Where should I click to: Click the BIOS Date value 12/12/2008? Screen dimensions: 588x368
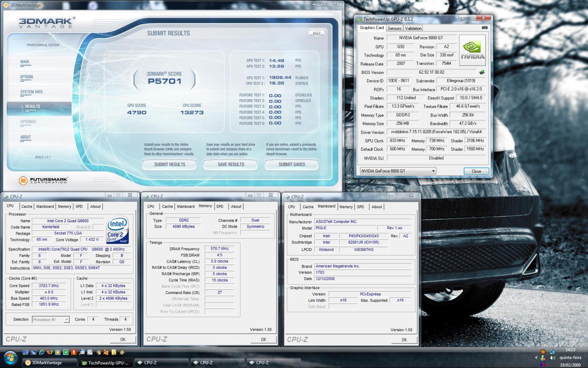pos(363,279)
